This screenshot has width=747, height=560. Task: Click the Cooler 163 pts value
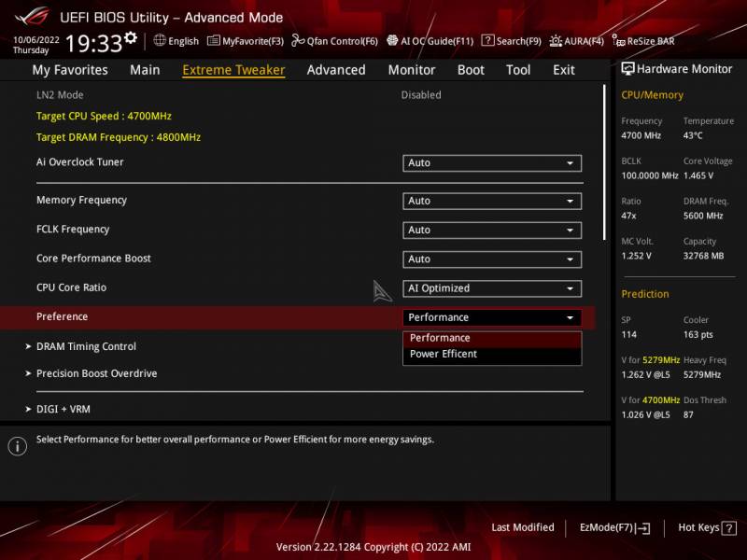[x=698, y=335]
